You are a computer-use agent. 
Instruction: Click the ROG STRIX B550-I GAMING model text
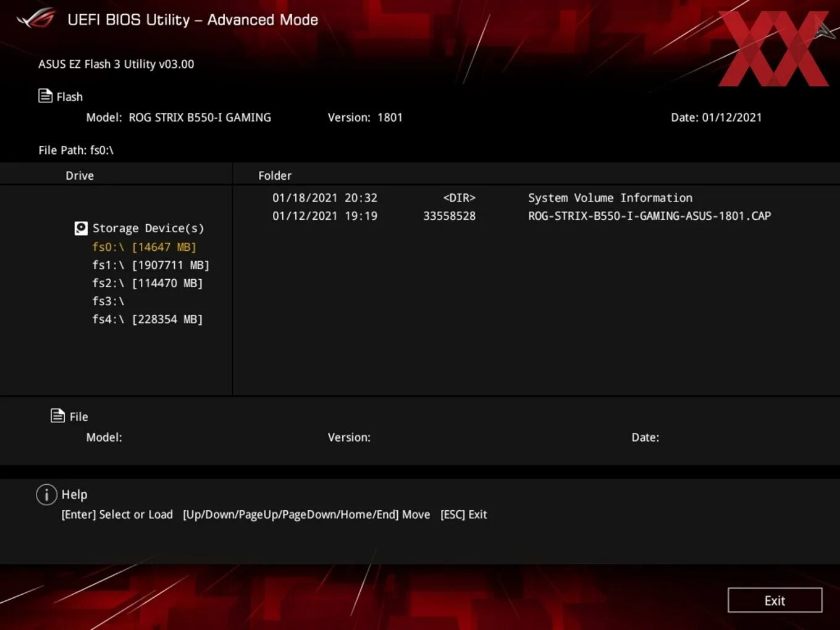coord(199,117)
